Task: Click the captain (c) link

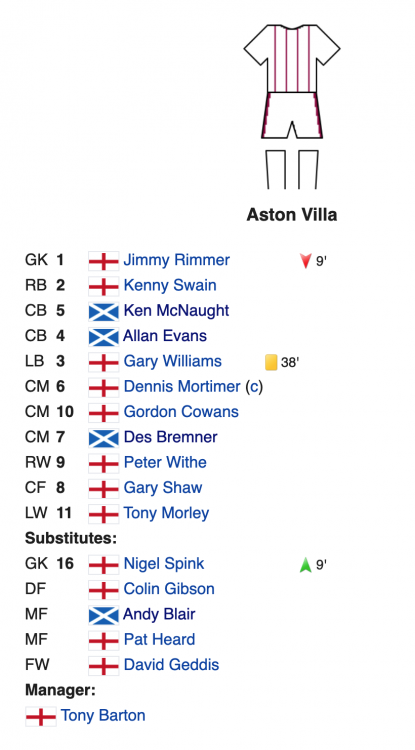Action: click(x=254, y=387)
